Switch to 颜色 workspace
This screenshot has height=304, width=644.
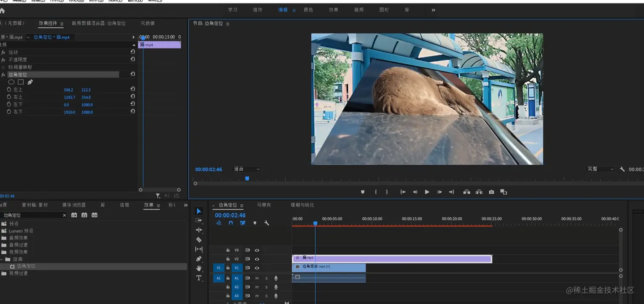pos(308,10)
